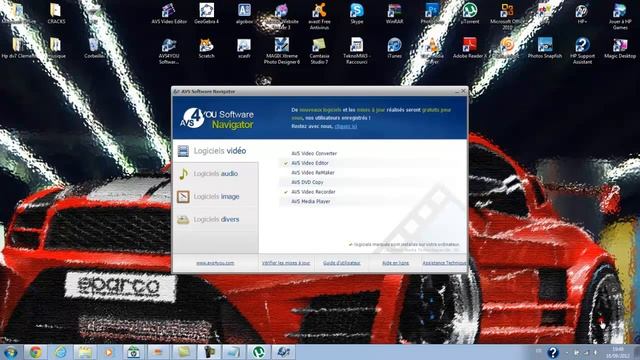640x360 pixels.
Task: Switch to the Logiciels image tab
Action: tap(216, 196)
